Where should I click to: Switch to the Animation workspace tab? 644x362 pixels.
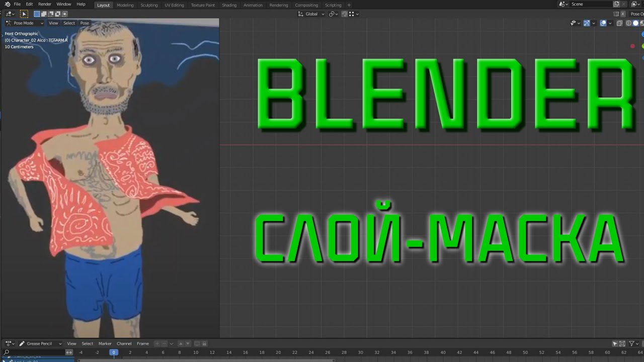[x=253, y=5]
